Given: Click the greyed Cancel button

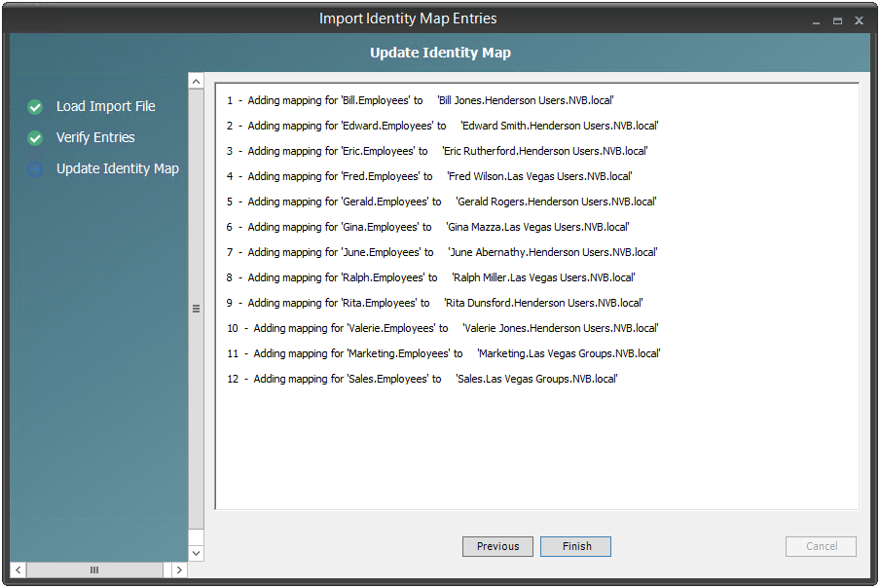Looking at the screenshot, I should click(821, 546).
